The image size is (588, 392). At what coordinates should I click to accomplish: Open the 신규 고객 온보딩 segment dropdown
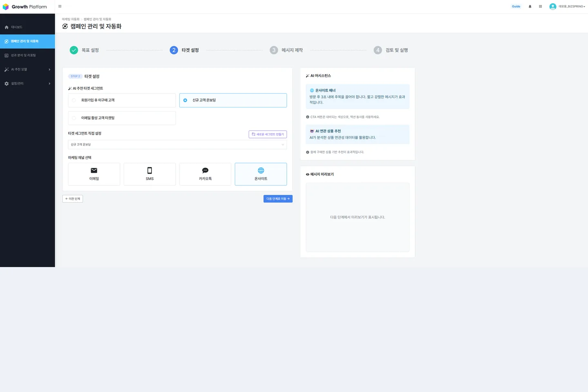[177, 145]
